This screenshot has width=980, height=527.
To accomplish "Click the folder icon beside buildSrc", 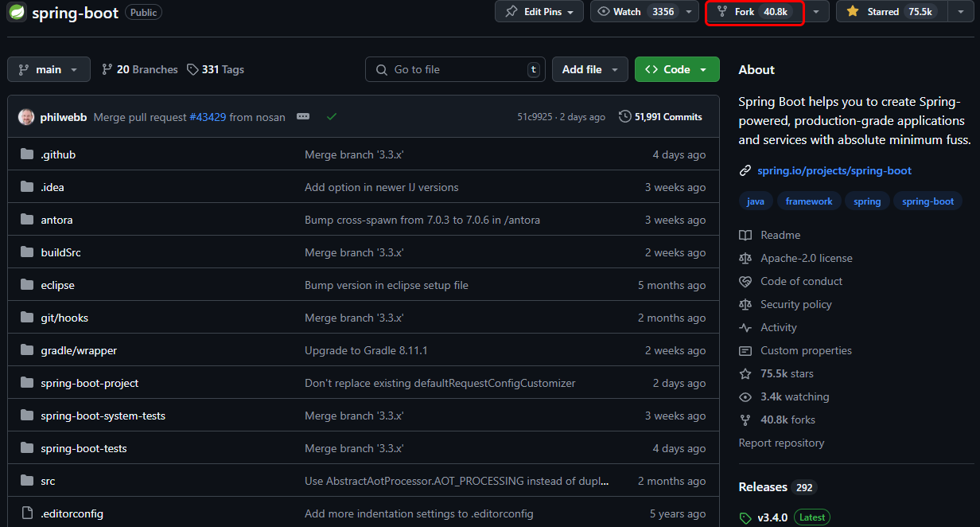I will 27,252.
